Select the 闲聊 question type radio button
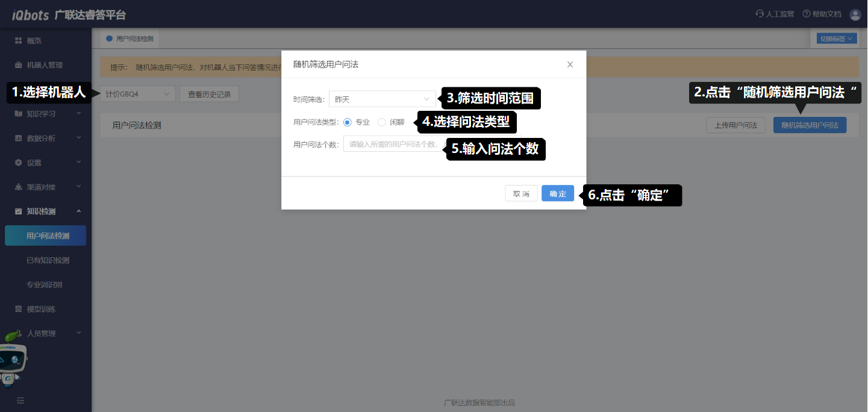Screen dimensions: 868x412 [x=382, y=122]
